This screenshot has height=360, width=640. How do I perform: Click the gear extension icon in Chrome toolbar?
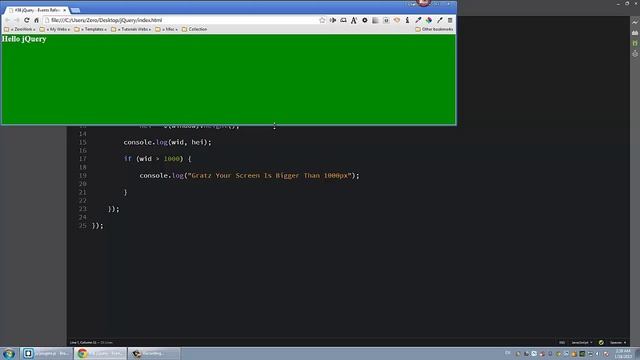(x=364, y=20)
